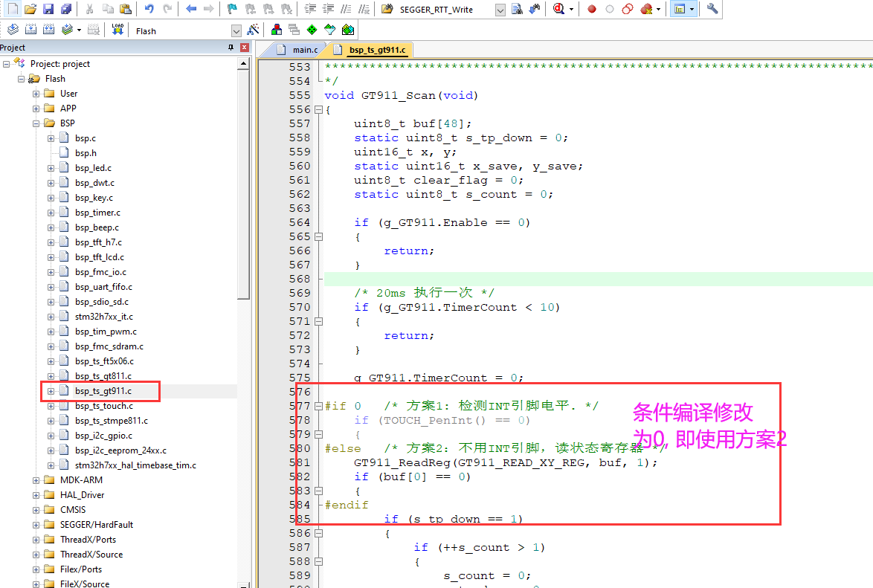Save the current file
This screenshot has width=873, height=588.
48,9
